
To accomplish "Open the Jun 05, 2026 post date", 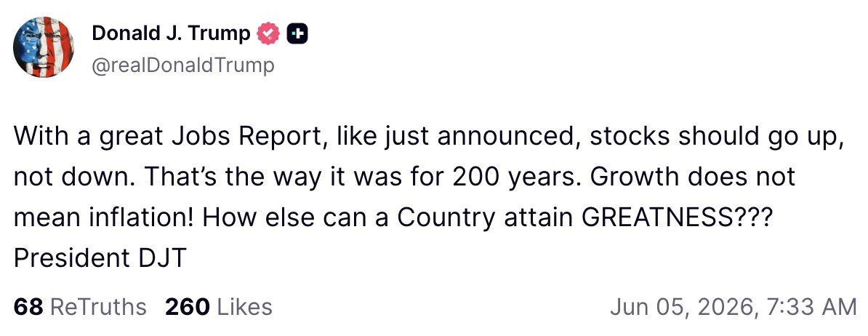I will coord(683,307).
